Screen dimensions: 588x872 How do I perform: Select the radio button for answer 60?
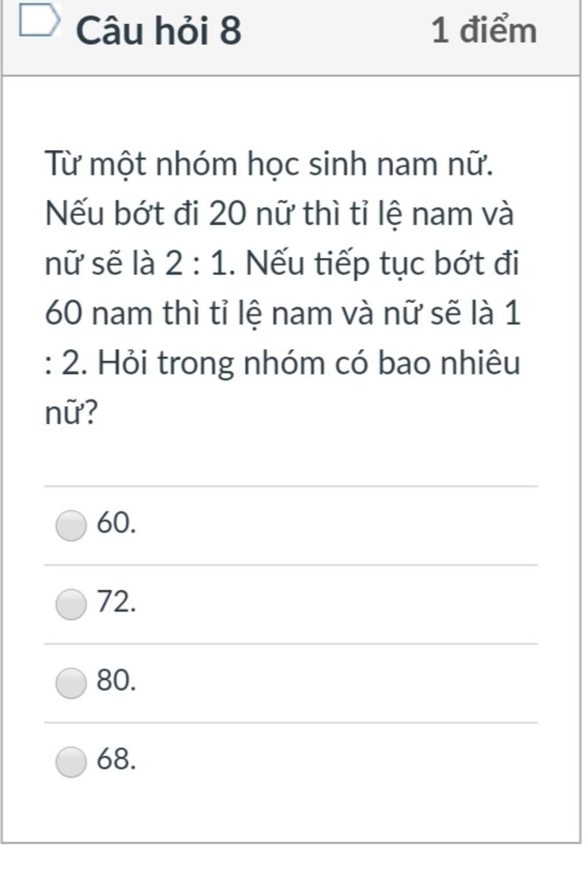click(71, 525)
